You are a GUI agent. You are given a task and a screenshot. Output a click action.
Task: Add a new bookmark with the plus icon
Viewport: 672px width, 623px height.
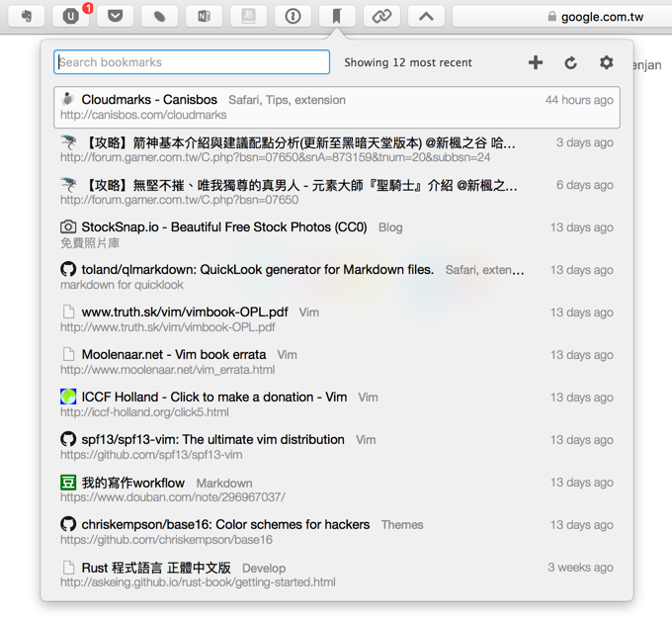pyautogui.click(x=536, y=62)
